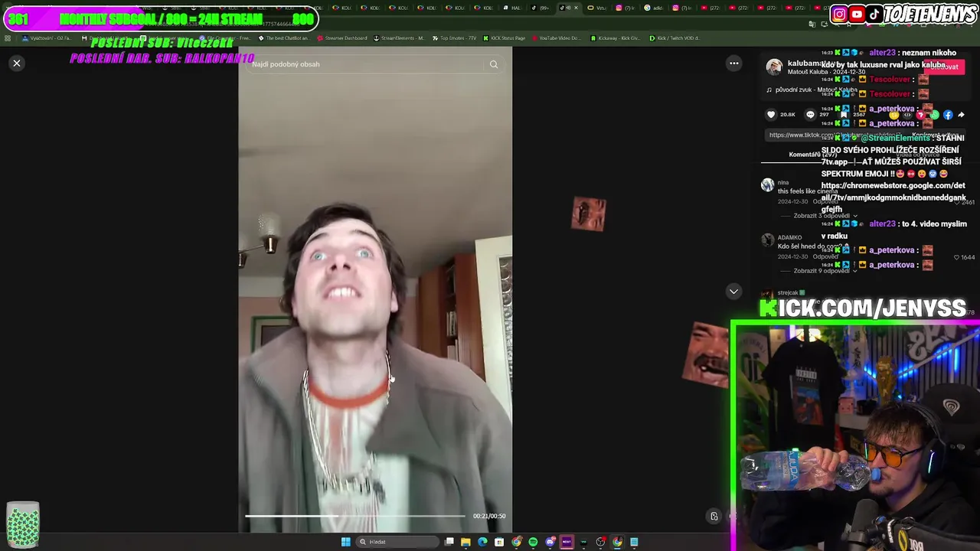This screenshot has height=551, width=980.
Task: Open the Windows Start menu
Action: pyautogui.click(x=346, y=542)
